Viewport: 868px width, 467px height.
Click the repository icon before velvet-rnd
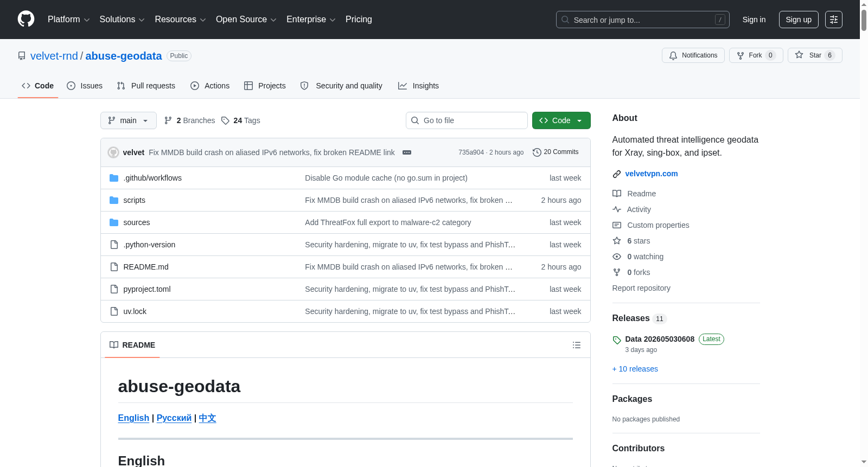[x=22, y=56]
